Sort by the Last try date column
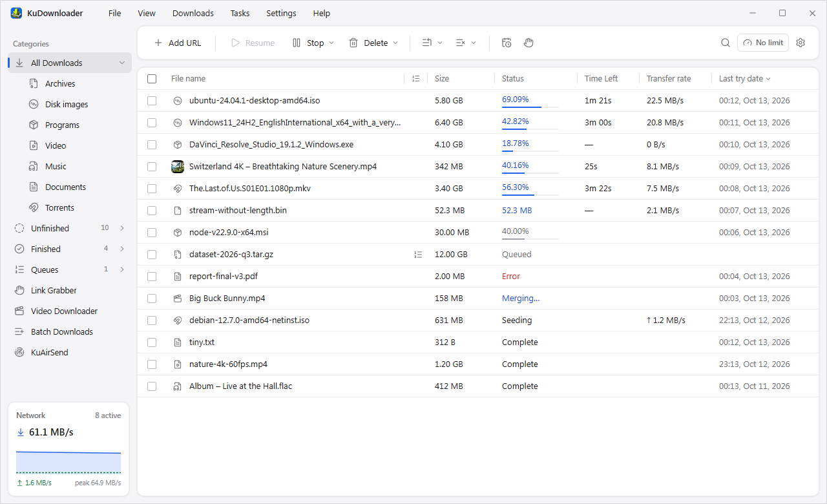The height and width of the screenshot is (504, 827). 745,79
